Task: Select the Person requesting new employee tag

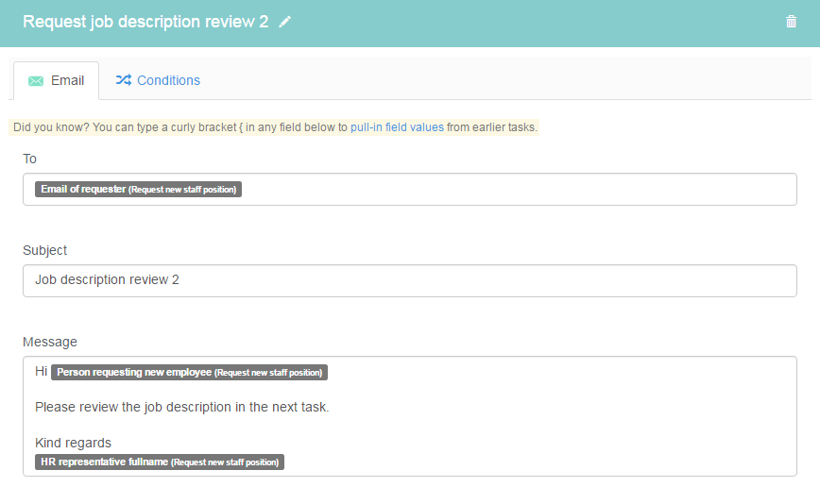Action: pyautogui.click(x=189, y=373)
